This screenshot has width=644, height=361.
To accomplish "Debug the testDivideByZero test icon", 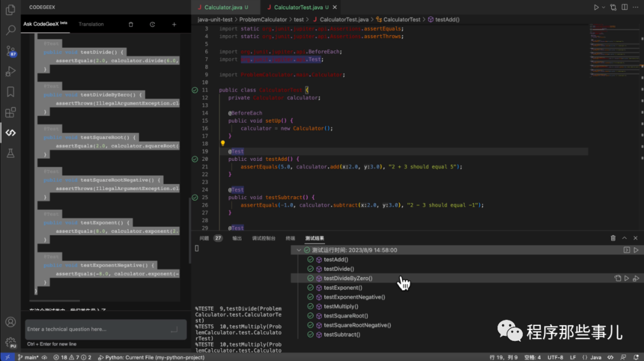I will 636,278.
